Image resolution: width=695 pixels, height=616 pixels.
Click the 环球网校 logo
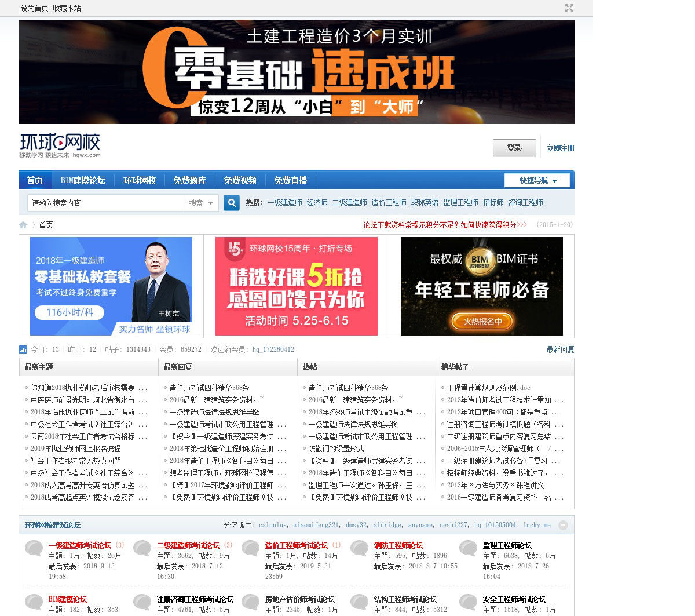[60, 145]
